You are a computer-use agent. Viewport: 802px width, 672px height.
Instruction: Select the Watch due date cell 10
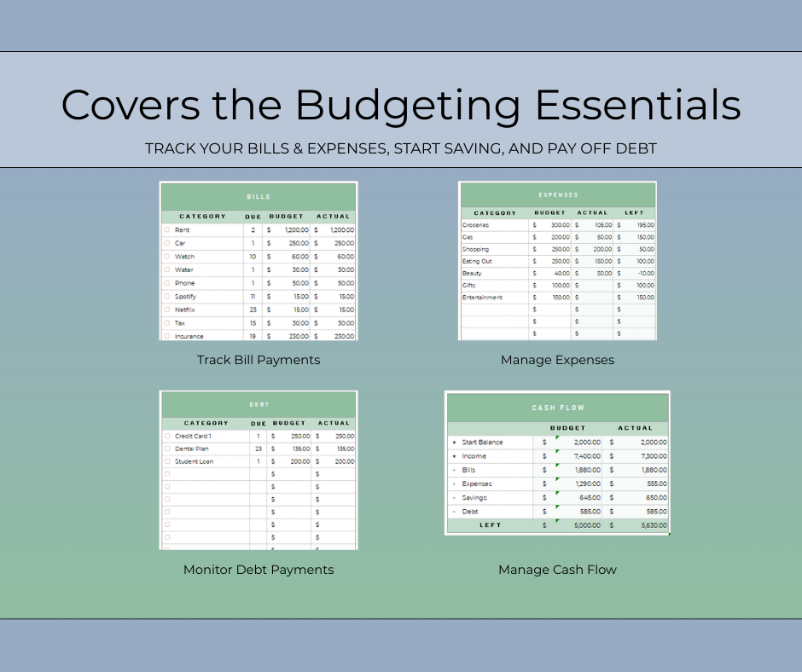pos(253,256)
